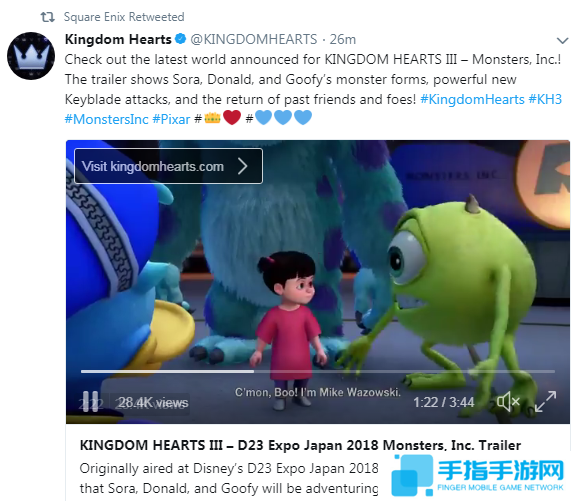Click the three blue hearts emoji hashtag
This screenshot has height=501, width=578.
click(279, 118)
